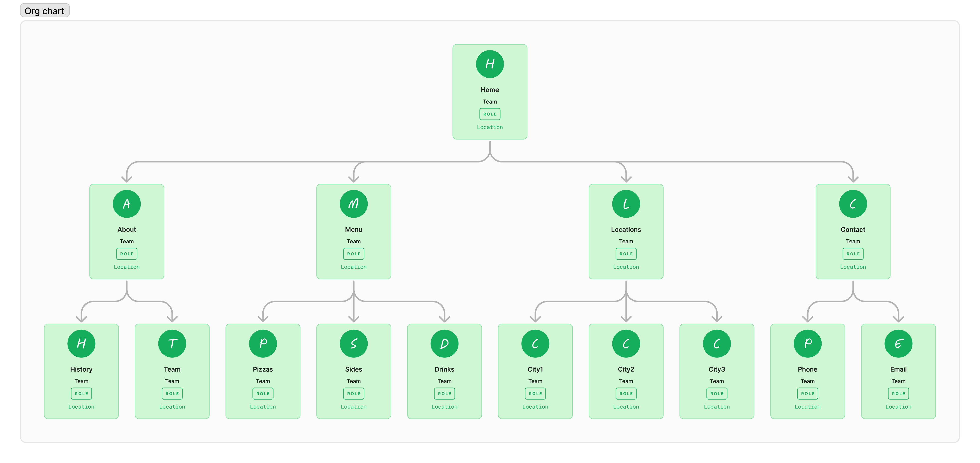Click the Home node avatar icon
The image size is (980, 463).
point(489,64)
